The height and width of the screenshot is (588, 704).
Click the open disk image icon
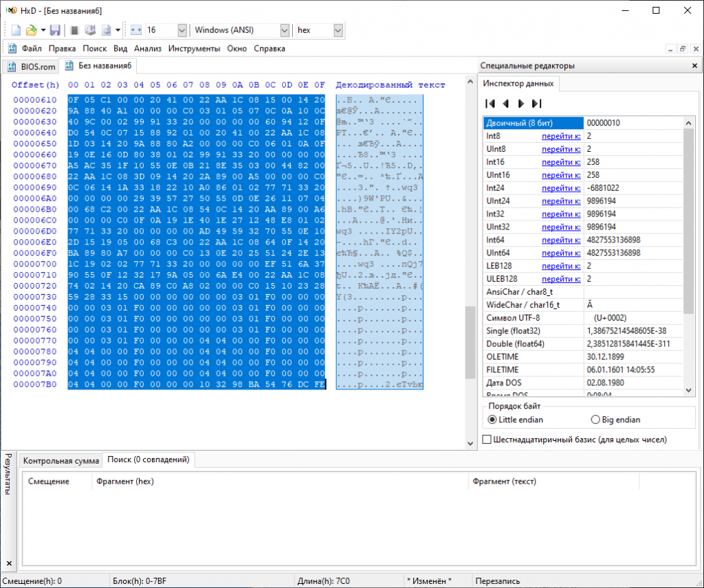[106, 30]
